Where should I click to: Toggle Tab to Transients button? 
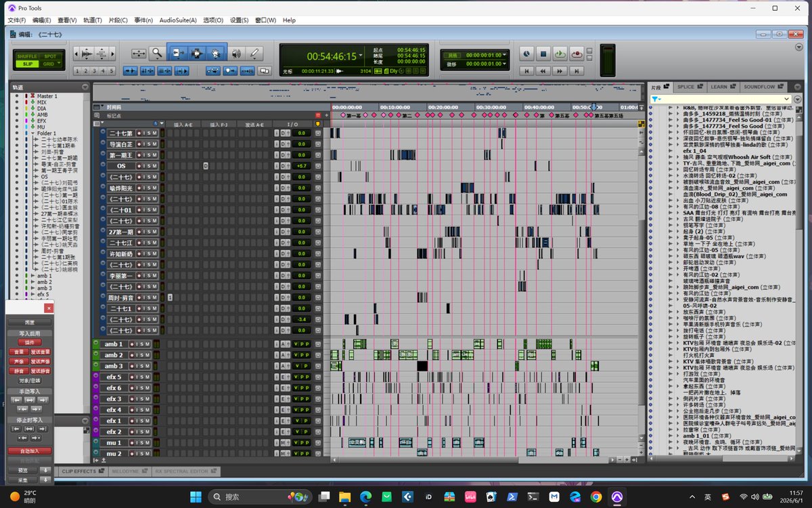131,70
